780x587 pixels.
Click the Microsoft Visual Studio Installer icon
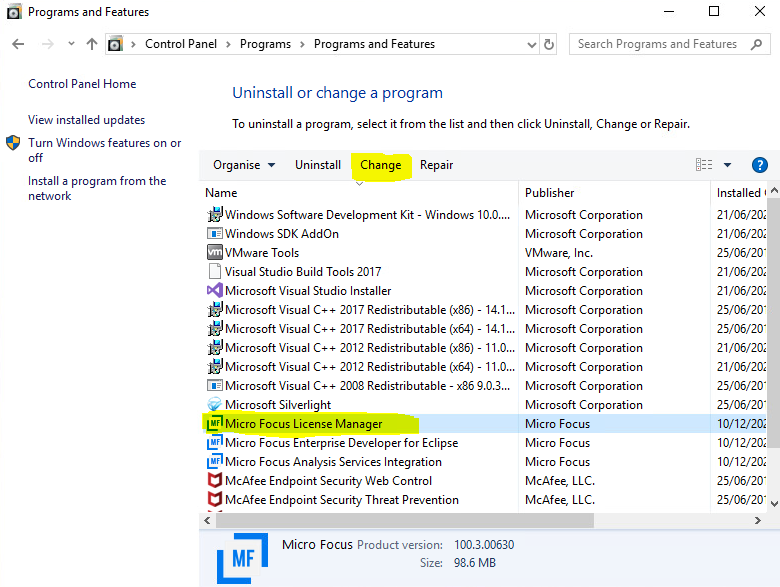click(214, 291)
